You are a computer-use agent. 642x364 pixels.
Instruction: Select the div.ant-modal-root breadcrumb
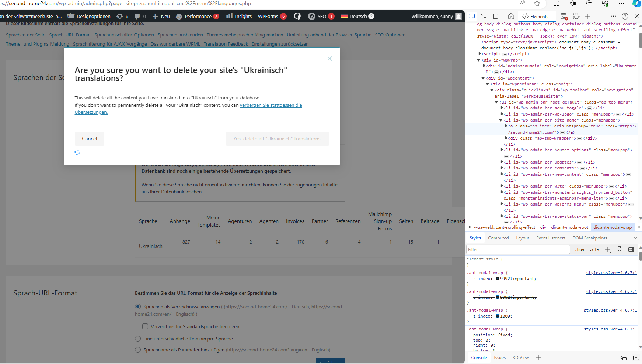point(570,227)
